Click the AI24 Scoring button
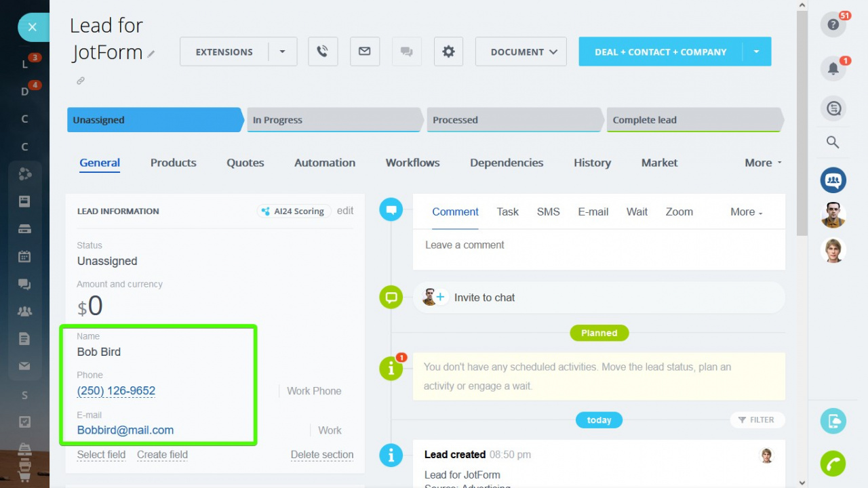The height and width of the screenshot is (488, 868). pyautogui.click(x=294, y=211)
